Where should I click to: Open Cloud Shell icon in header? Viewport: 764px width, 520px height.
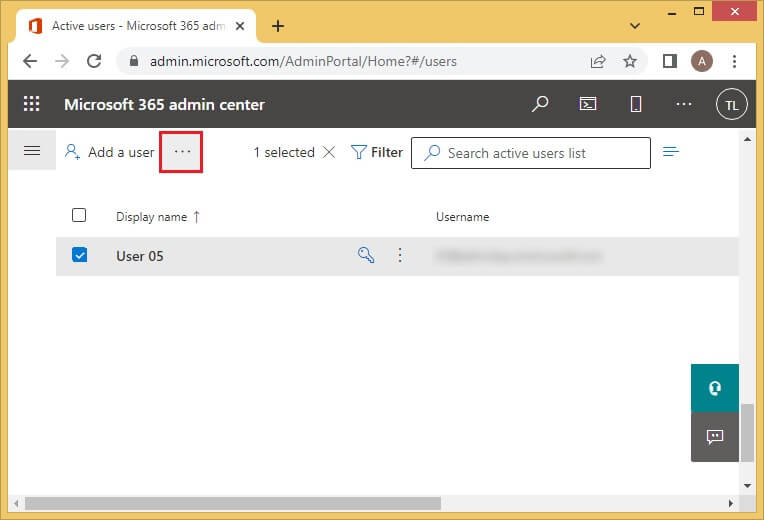pyautogui.click(x=588, y=104)
